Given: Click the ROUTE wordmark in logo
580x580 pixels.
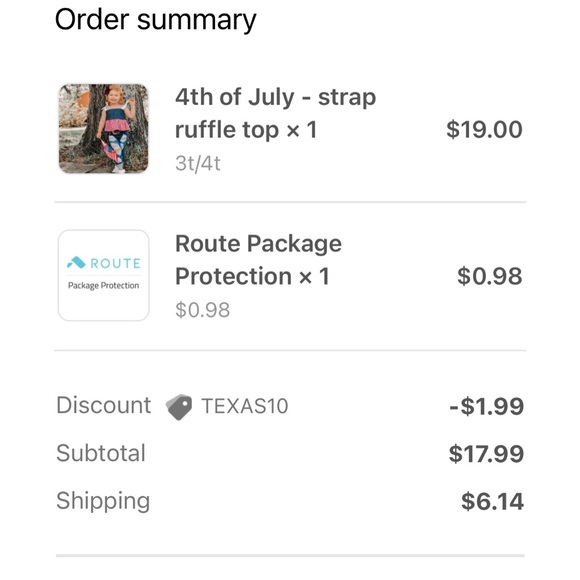Looking at the screenshot, I should click(115, 263).
